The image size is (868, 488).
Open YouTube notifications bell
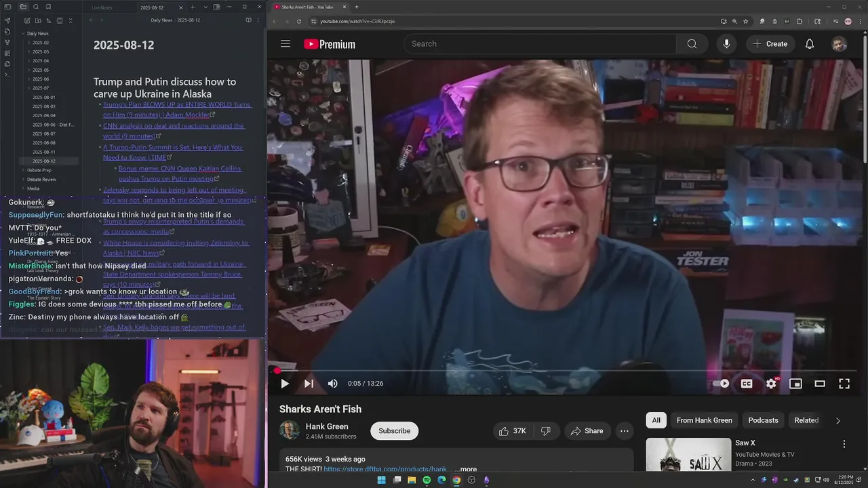(810, 44)
